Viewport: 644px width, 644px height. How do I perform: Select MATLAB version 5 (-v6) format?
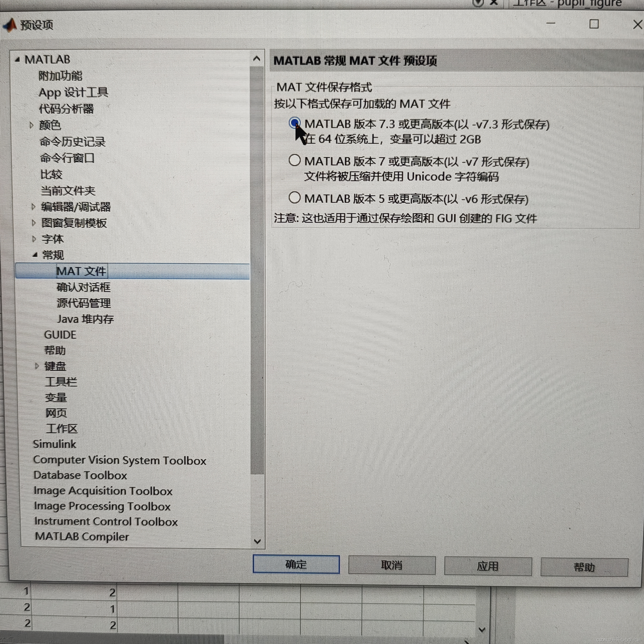coord(295,198)
